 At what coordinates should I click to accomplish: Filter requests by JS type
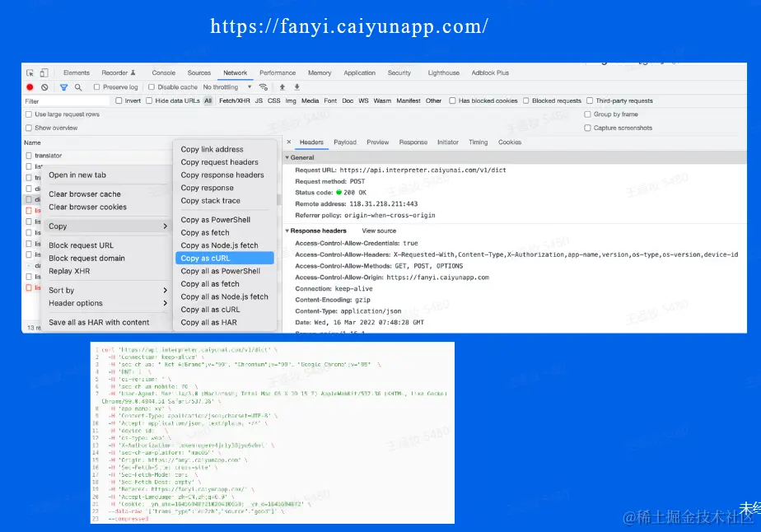click(259, 100)
